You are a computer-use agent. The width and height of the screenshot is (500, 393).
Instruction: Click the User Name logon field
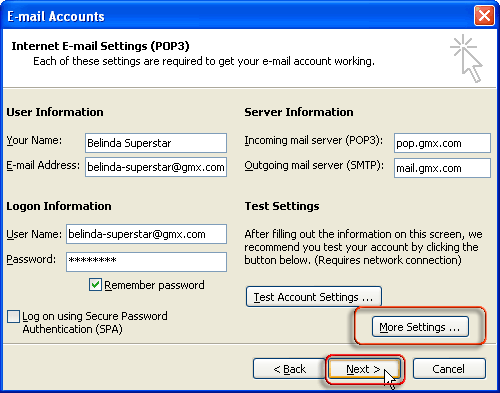tap(146, 234)
